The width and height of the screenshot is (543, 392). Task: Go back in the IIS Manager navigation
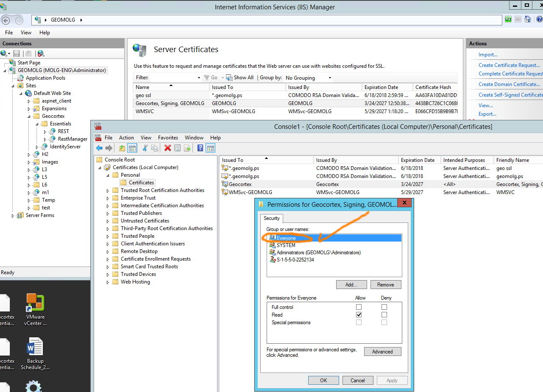[6, 20]
